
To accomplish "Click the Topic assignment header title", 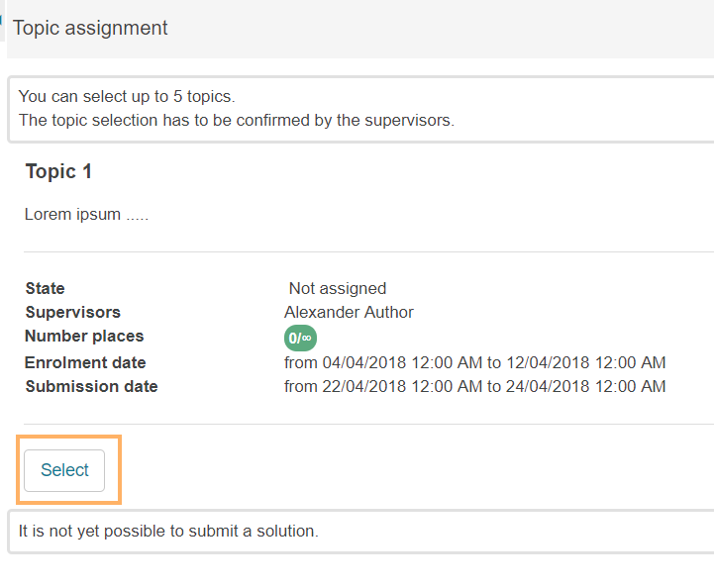I will 90,28.
